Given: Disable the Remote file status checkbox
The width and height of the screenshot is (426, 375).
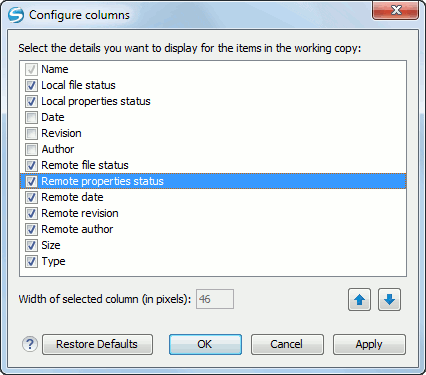Looking at the screenshot, I should click(31, 165).
